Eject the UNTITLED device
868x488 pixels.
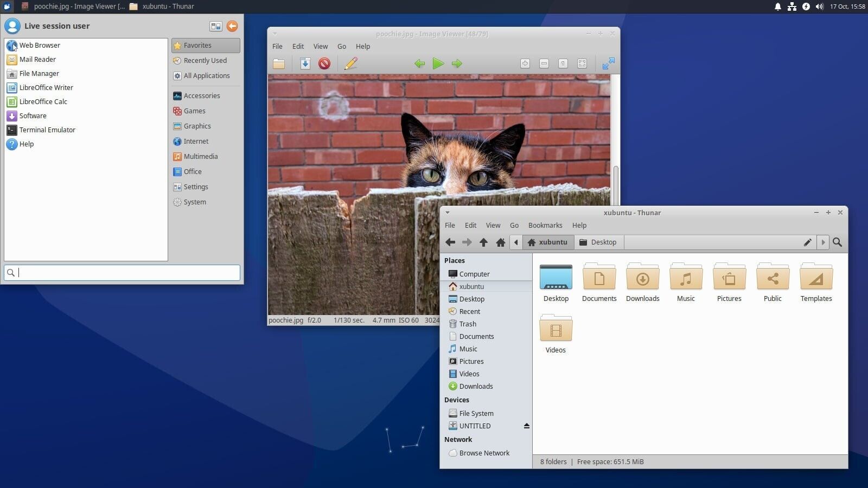tap(526, 426)
